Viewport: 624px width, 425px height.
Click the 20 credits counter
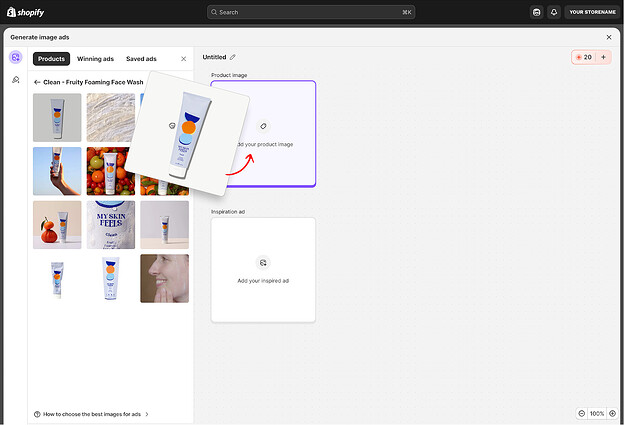pos(584,57)
